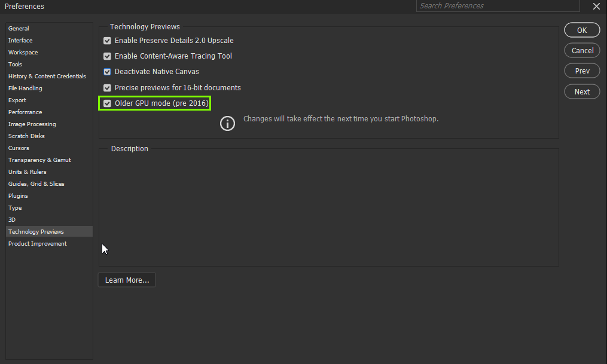The width and height of the screenshot is (607, 364).
Task: Uncheck Enable Preserve Details 2.0 Upscale
Action: (x=107, y=41)
